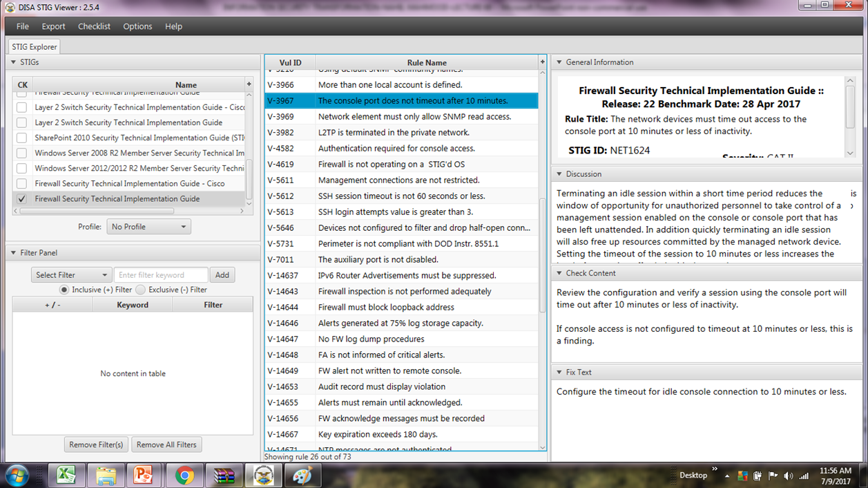Screen dimensions: 868x488
Task: Check the SharePoint 2010 Security Guide checkbox
Action: pyautogui.click(x=22, y=138)
